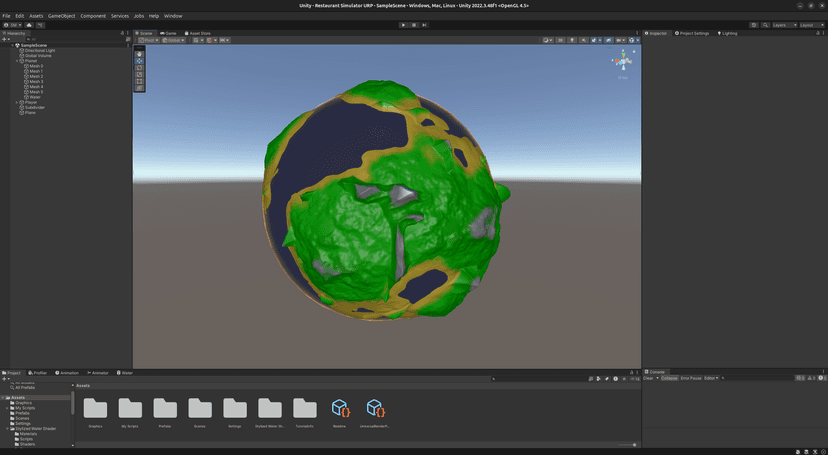Click the Hierarchy search field

[x=74, y=39]
